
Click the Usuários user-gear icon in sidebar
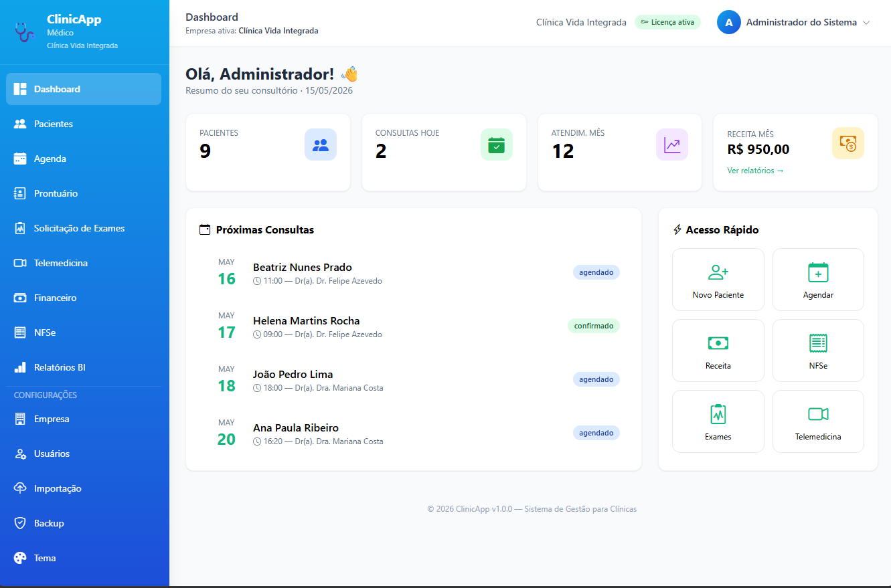[20, 454]
